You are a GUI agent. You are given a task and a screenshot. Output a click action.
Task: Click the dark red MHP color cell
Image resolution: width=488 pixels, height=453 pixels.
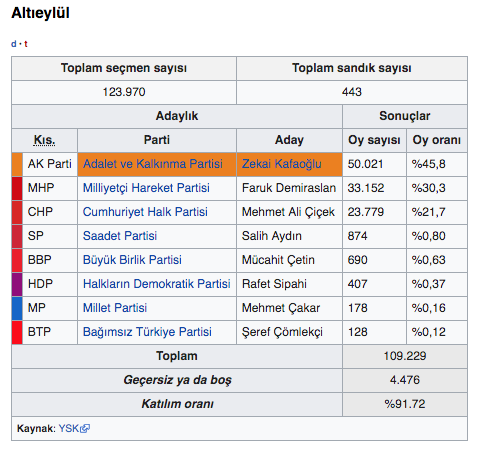point(17,188)
